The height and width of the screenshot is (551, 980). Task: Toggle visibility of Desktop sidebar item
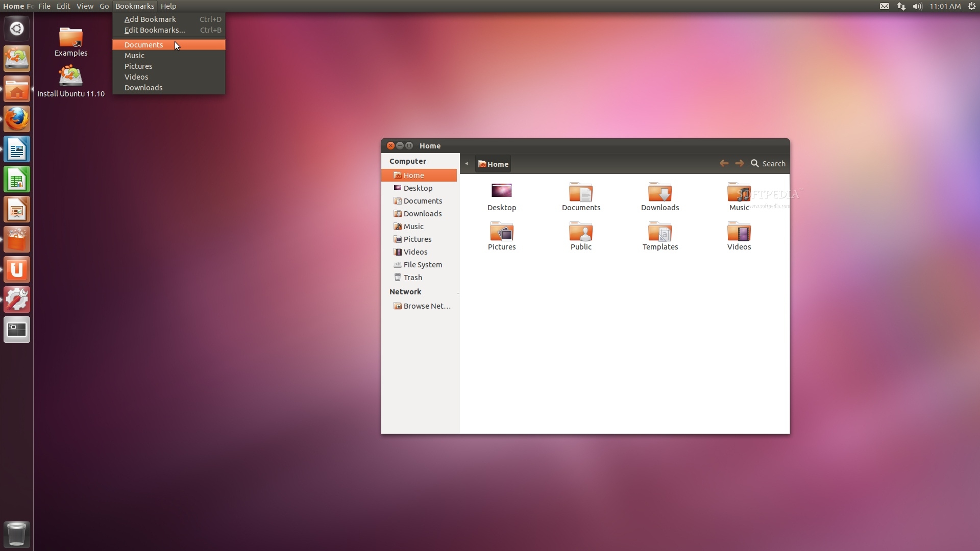click(x=418, y=188)
